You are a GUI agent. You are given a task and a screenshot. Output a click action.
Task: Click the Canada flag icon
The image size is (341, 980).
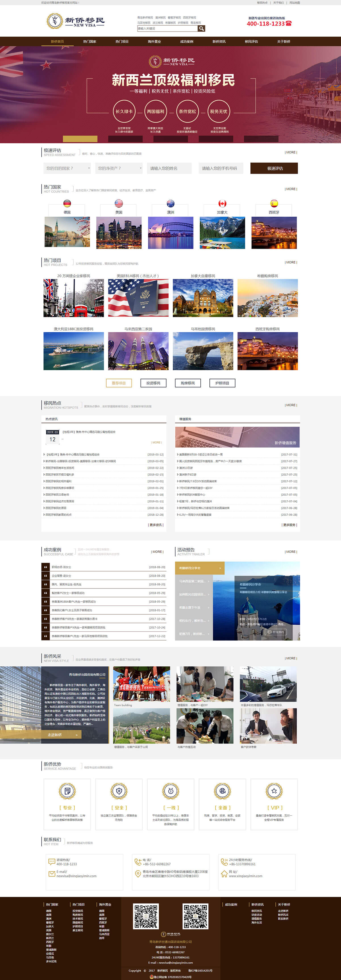point(222,203)
